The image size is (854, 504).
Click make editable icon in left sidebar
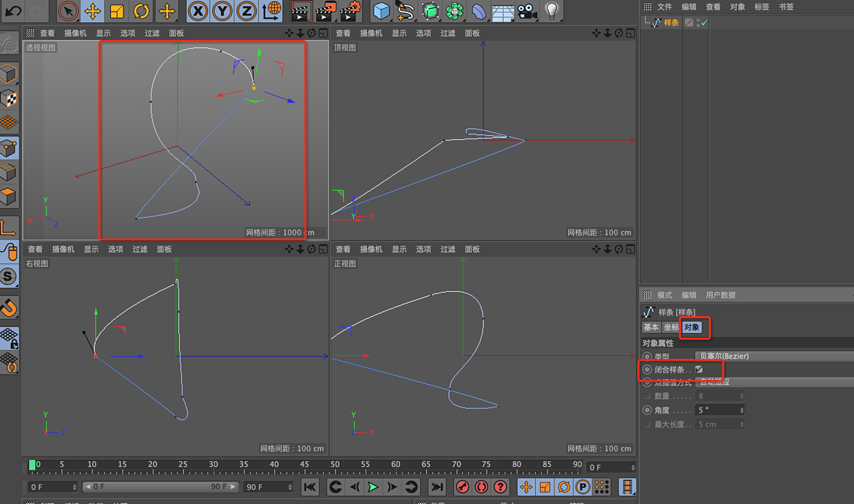[9, 43]
